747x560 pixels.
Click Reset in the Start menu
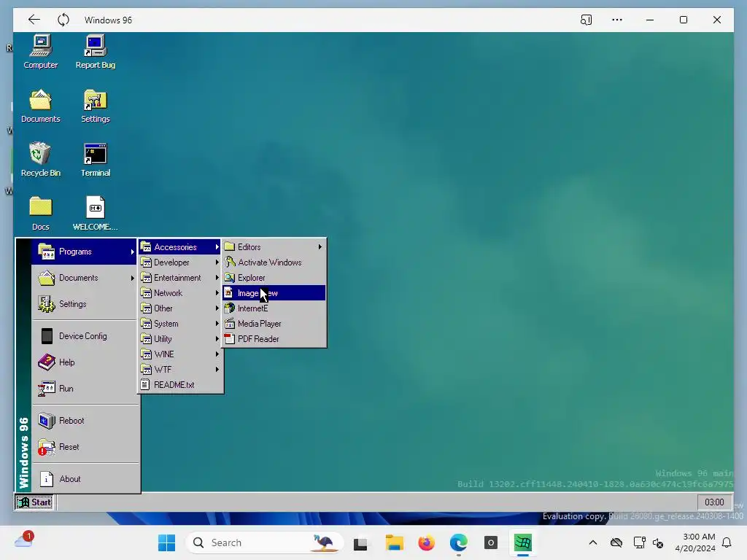click(85, 447)
